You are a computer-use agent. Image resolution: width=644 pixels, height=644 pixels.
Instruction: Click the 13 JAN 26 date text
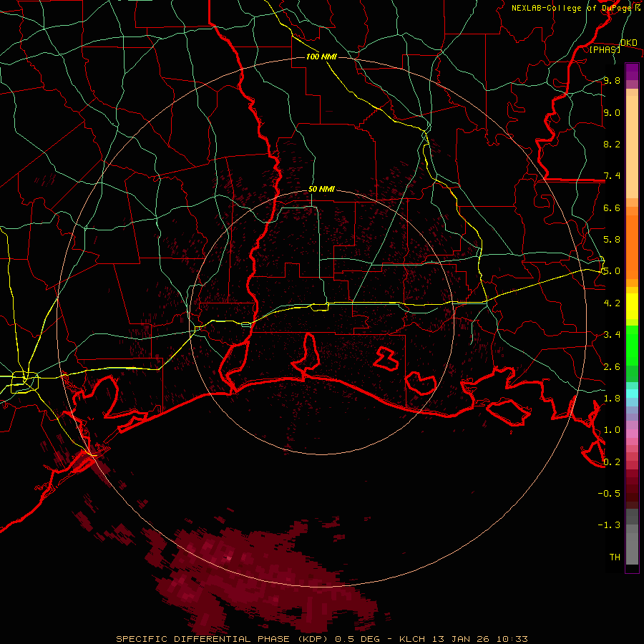462,639
